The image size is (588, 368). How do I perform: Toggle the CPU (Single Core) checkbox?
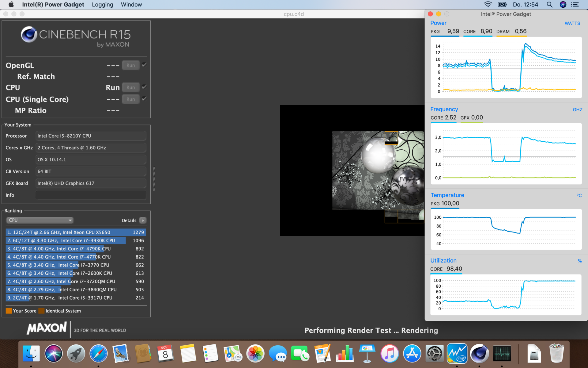coord(144,99)
